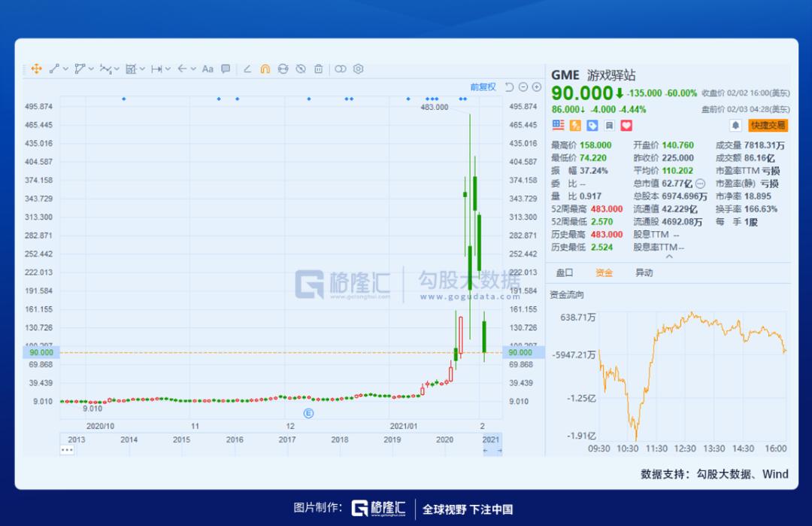This screenshot has height=526, width=812.
Task: Open chart settings hexagon gear
Action: pyautogui.click(x=359, y=69)
